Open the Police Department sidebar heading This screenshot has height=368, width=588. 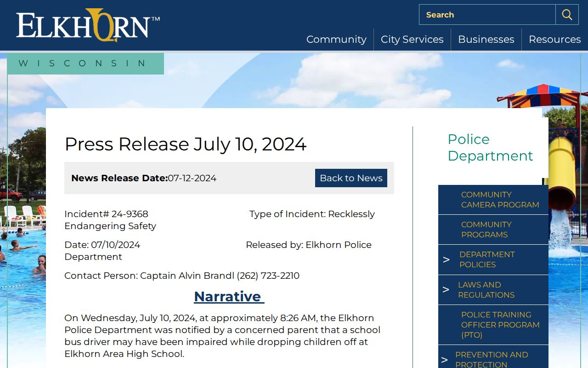click(490, 147)
